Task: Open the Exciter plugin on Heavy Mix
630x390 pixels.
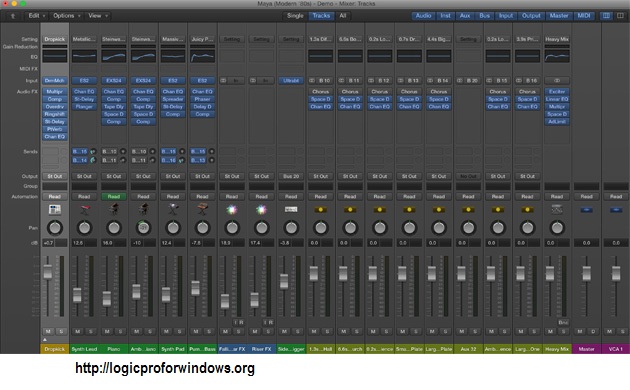Action: 557,92
